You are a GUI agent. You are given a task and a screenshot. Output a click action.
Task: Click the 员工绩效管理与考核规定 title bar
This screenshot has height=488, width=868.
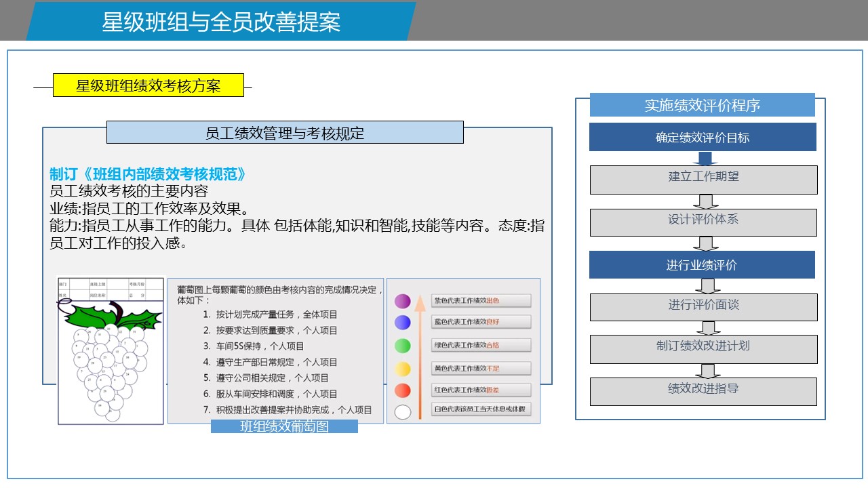tap(285, 133)
